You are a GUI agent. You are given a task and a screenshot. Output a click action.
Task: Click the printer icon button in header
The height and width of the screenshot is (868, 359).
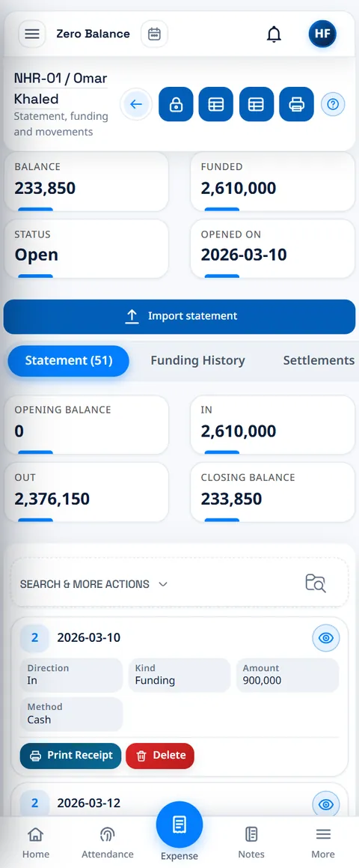click(x=296, y=104)
